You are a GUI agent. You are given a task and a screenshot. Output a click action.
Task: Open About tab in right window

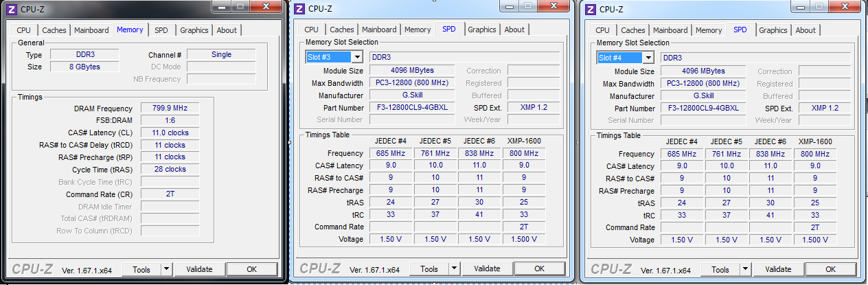point(806,30)
